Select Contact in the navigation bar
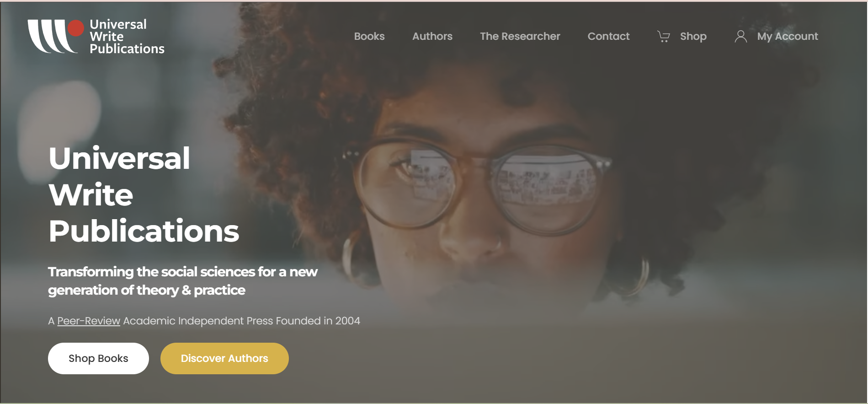868x404 pixels. [x=608, y=37]
